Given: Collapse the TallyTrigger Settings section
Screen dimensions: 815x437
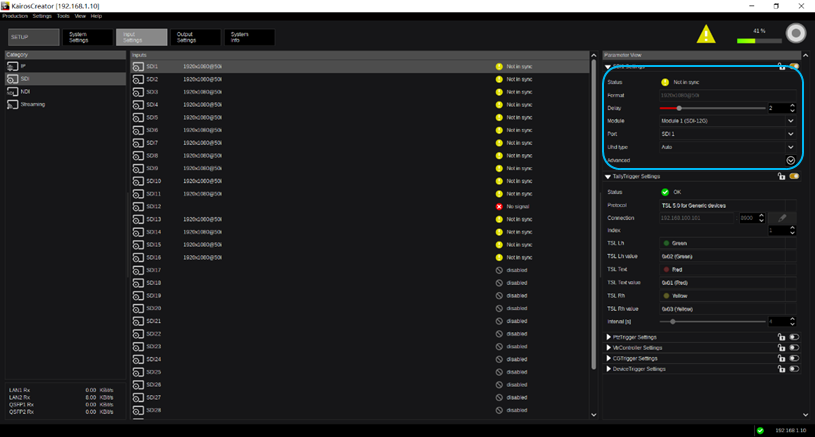Looking at the screenshot, I should (x=608, y=177).
